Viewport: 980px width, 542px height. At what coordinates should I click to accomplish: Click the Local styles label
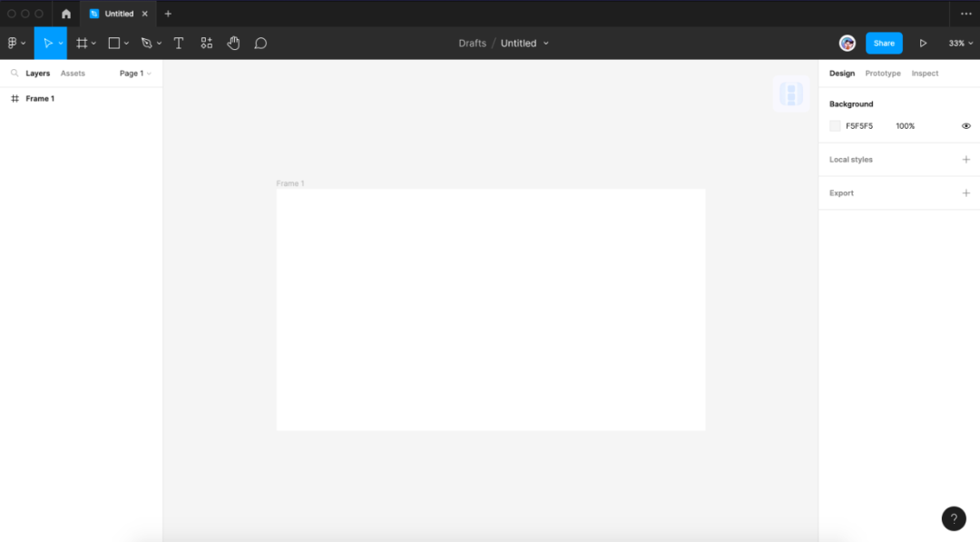click(x=850, y=160)
